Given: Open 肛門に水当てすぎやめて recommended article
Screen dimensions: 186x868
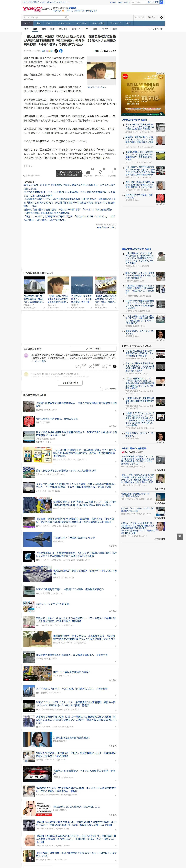Looking at the screenshot, I should (x=57, y=419).
